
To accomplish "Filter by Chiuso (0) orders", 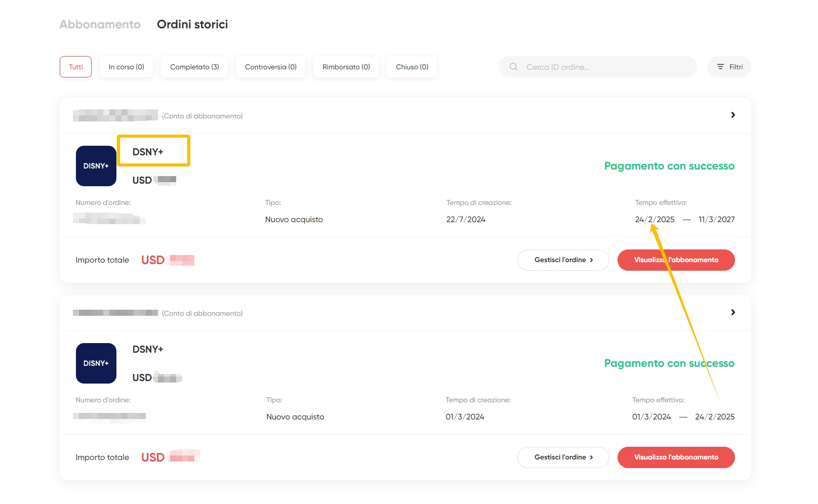I will point(412,67).
